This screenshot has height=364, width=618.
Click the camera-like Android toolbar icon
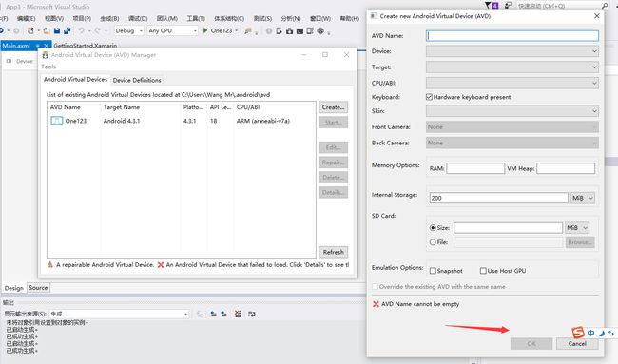coord(289,30)
